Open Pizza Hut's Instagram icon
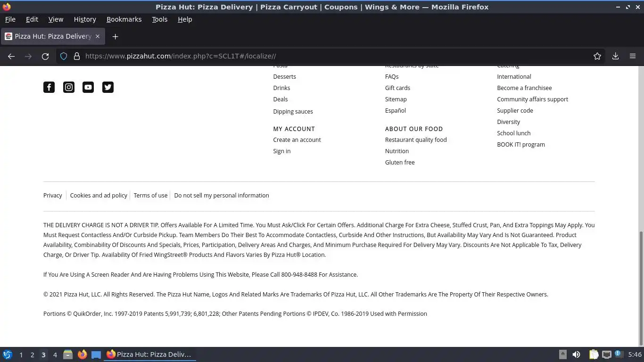The height and width of the screenshot is (362, 644). 69,87
